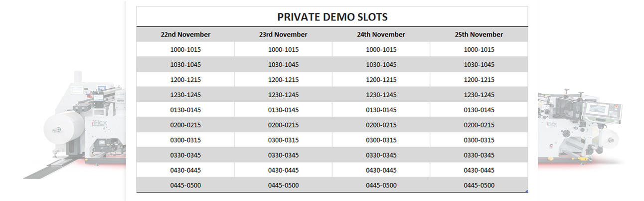Pick 0330-0345 slot on 25th November

point(479,155)
